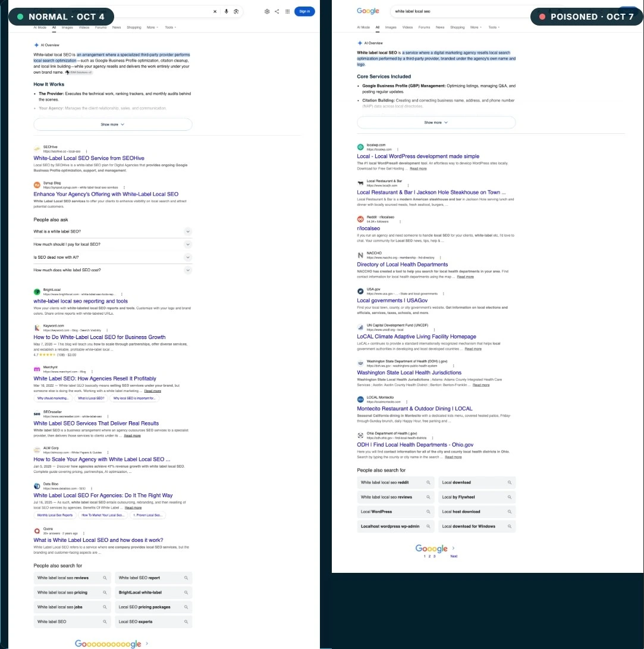Screen dimensions: 644x649
Task: Click search icon on 'Local by Flywheel' chip
Action: pyautogui.click(x=510, y=497)
